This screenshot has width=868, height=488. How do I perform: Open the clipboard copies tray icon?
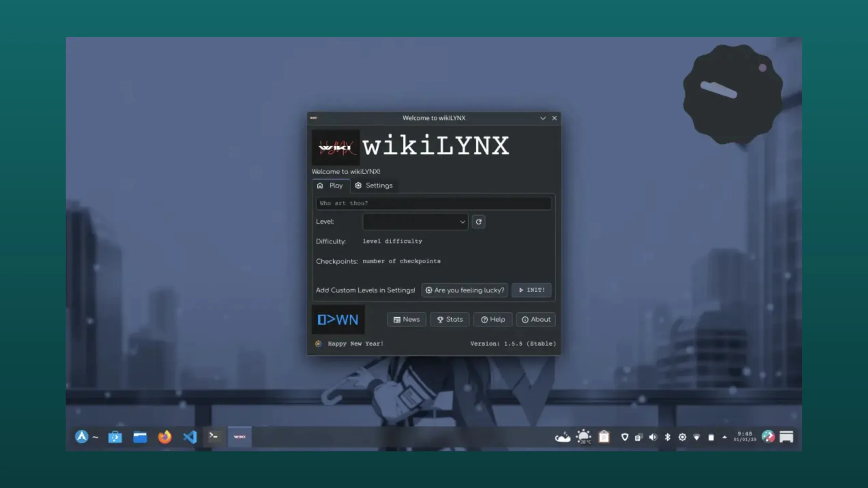click(x=639, y=438)
